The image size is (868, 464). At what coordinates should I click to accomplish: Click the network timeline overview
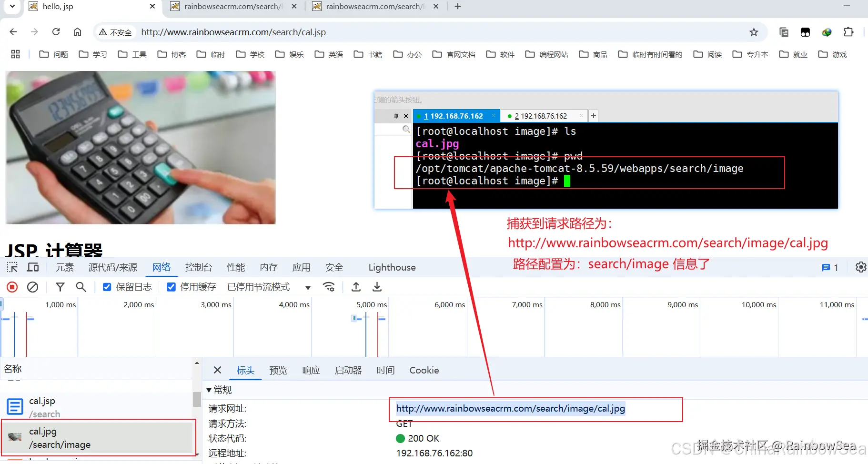pyautogui.click(x=434, y=327)
